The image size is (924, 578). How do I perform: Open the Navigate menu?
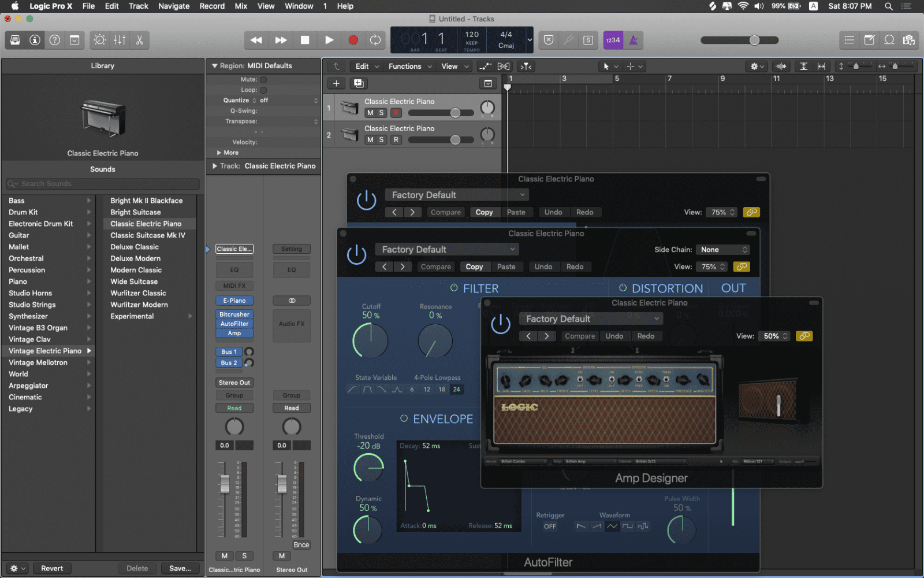tap(174, 6)
